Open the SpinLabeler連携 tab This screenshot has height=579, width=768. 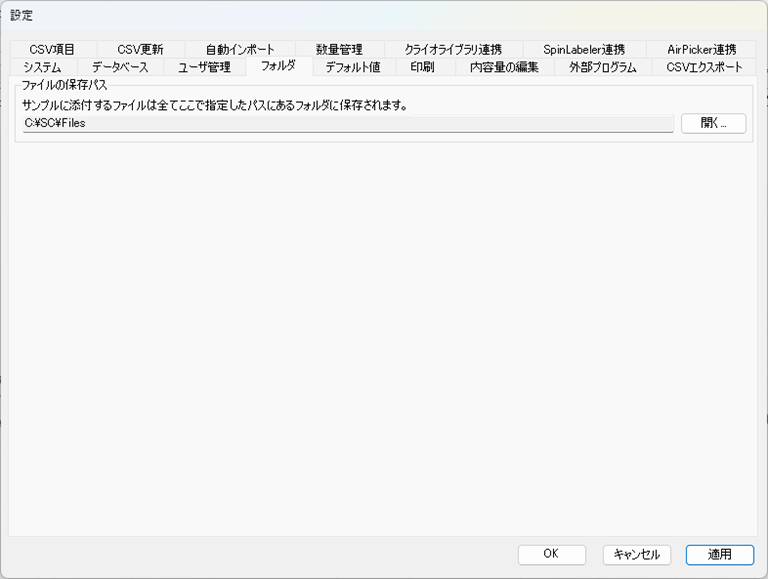[583, 49]
